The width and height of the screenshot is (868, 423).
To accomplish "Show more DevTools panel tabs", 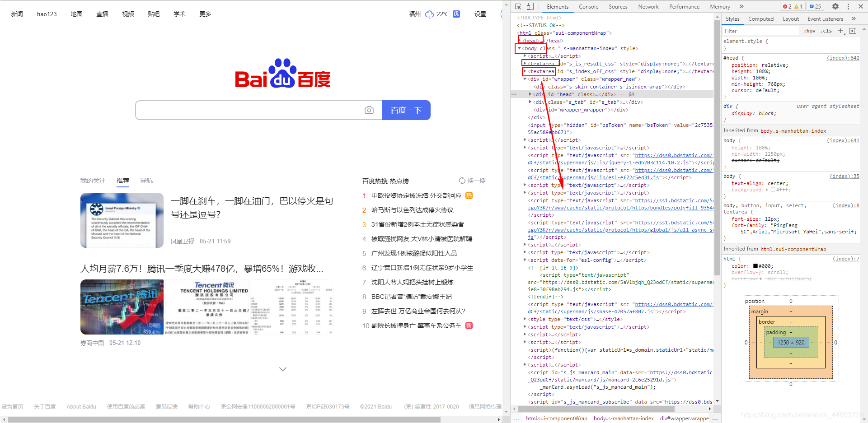I will point(741,6).
